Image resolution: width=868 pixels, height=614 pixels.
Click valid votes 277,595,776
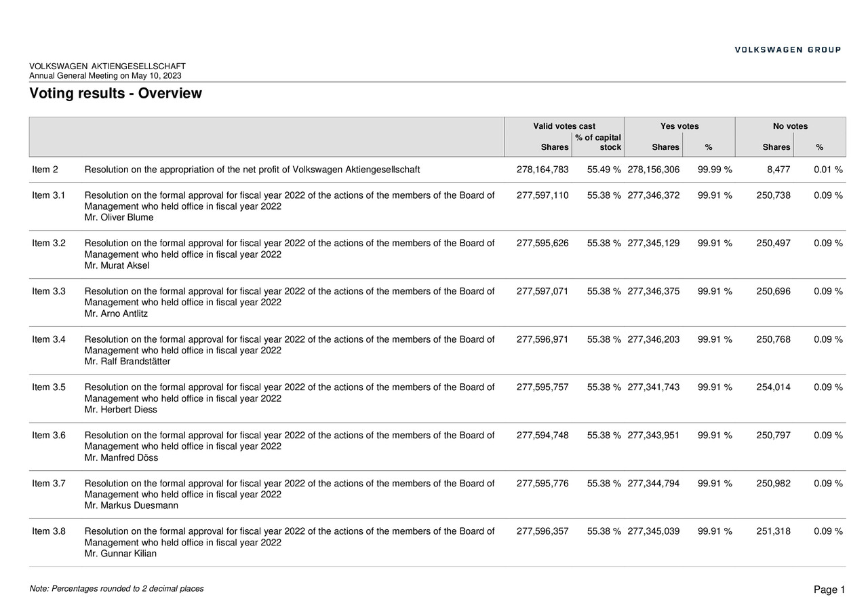[x=542, y=484]
